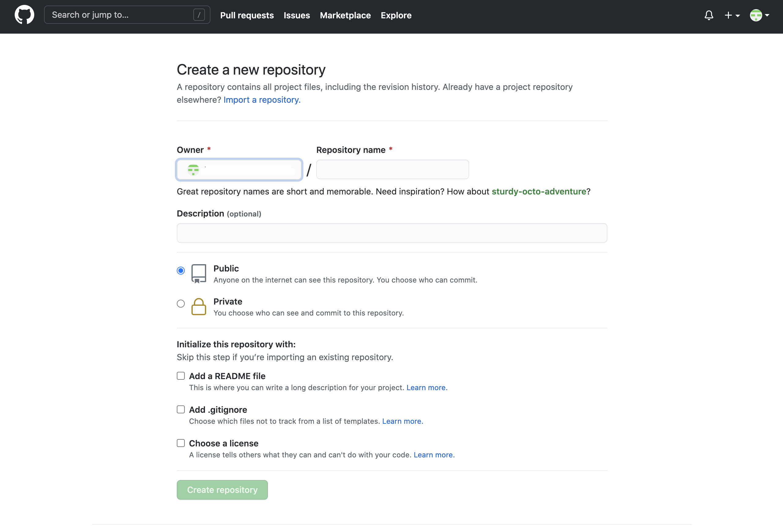Screen dimensions: 783x532
Task: Expand the arrow beside the plus icon
Action: (x=737, y=16)
